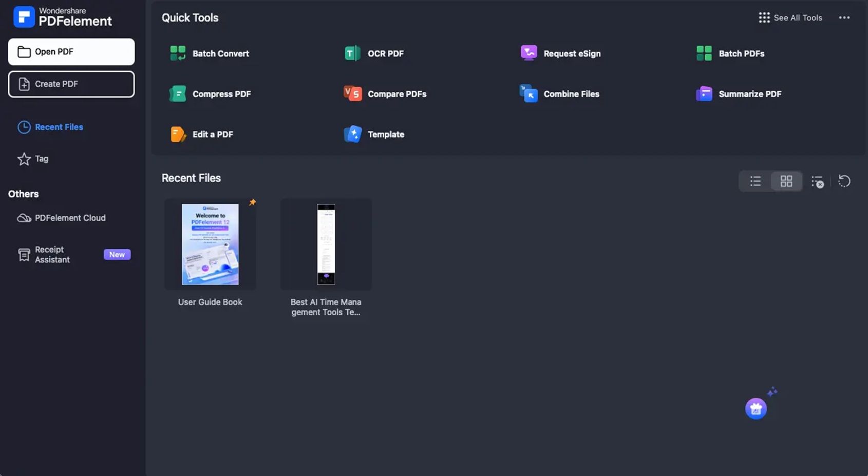
Task: Open the Tag section in the sidebar
Action: [x=33, y=159]
